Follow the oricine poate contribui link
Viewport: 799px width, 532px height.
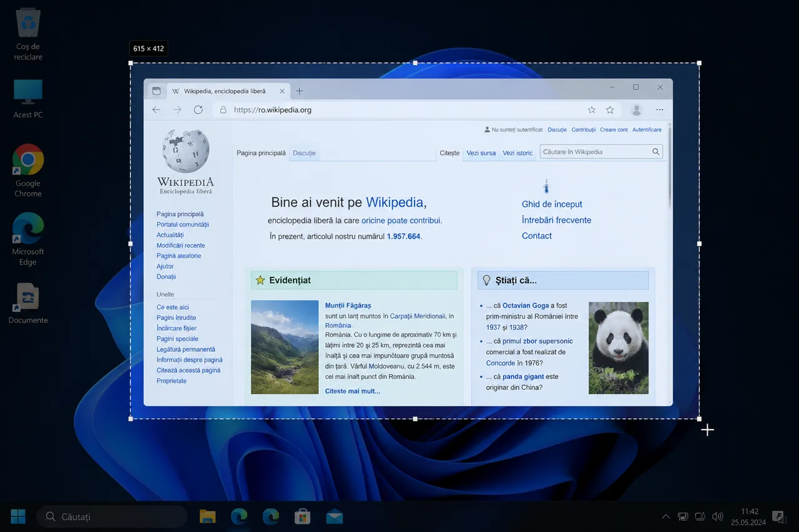[401, 221]
